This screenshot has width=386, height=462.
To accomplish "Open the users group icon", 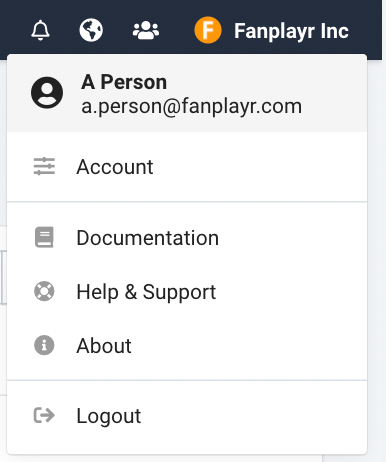I will (x=146, y=31).
